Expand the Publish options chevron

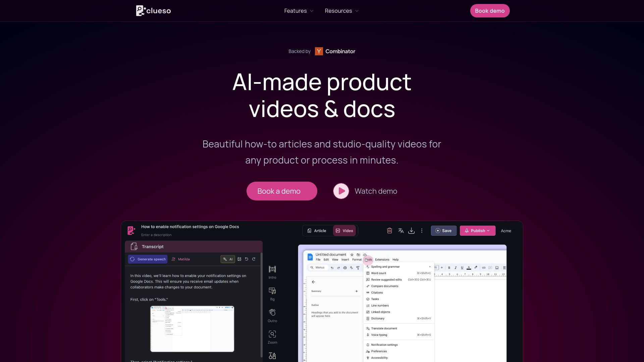click(x=488, y=231)
